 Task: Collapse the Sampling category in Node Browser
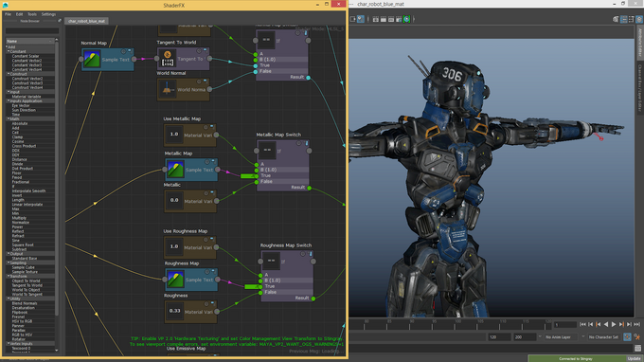point(9,263)
